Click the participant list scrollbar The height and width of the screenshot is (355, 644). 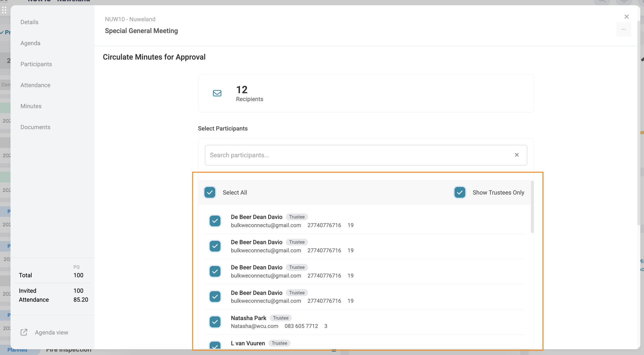[532, 207]
